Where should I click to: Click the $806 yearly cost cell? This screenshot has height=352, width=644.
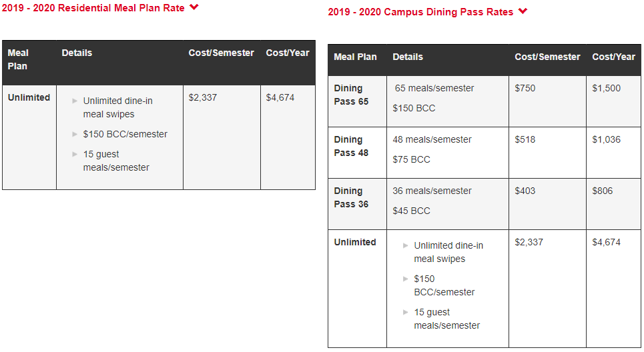tap(602, 191)
